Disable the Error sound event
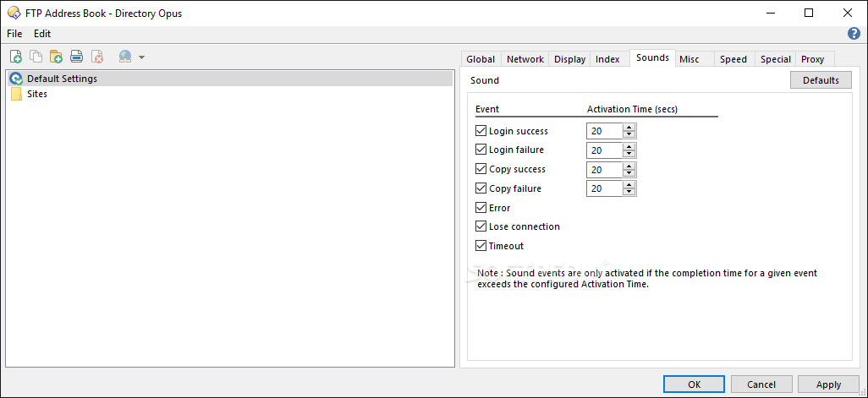Viewport: 868px width, 398px height. point(481,207)
